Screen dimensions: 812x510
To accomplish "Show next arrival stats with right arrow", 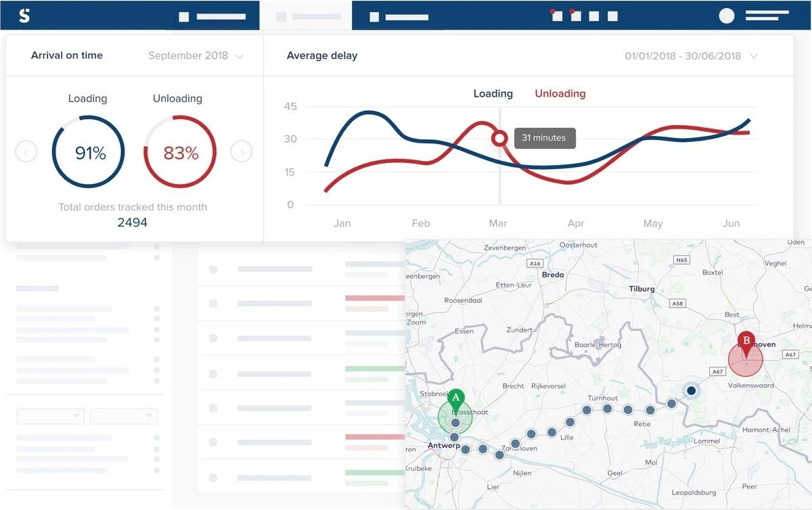I will [242, 152].
